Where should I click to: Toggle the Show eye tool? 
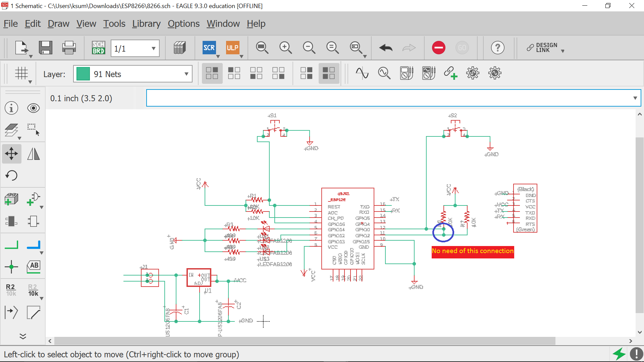coord(34,108)
